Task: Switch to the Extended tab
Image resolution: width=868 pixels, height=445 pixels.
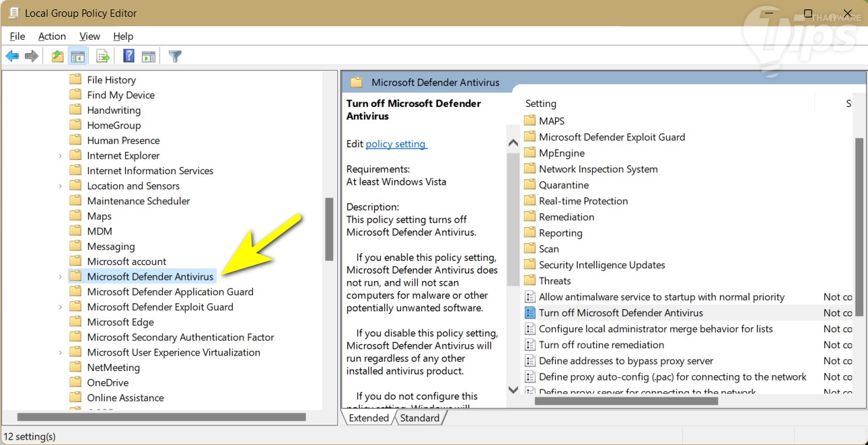Action: pyautogui.click(x=368, y=418)
